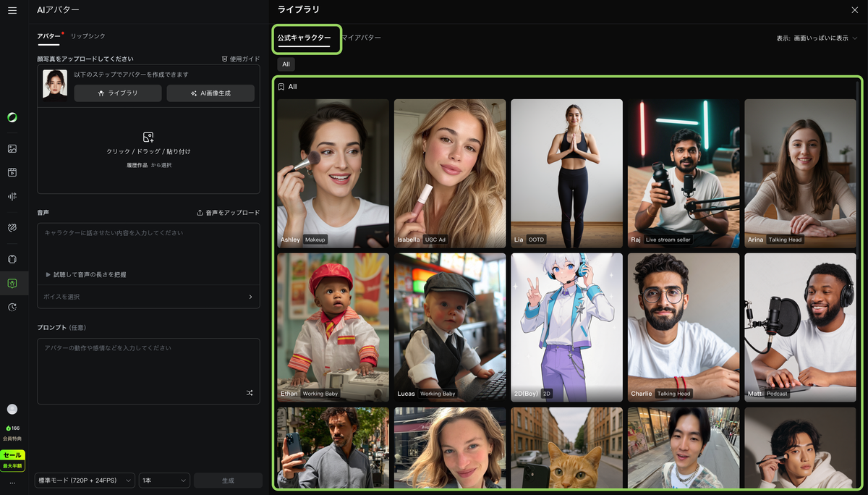Open the 表示: 画面いっぱいに表示 dropdown
The height and width of the screenshot is (495, 868).
point(817,38)
